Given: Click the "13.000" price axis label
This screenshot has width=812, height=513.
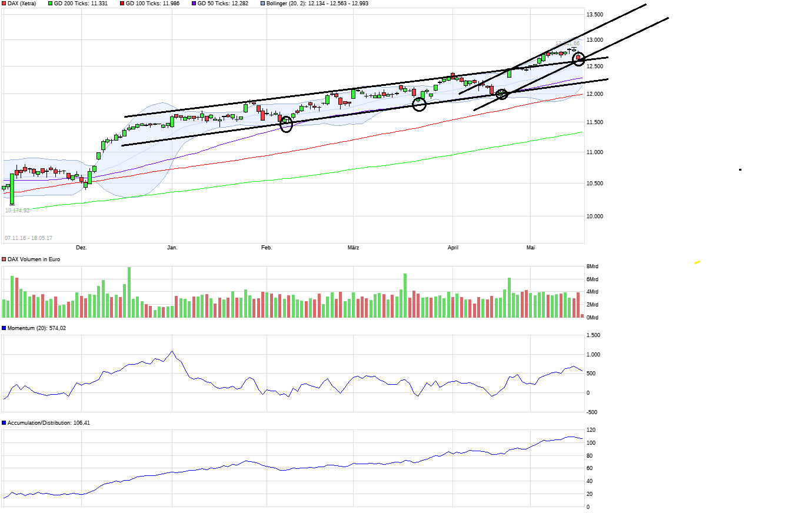Looking at the screenshot, I should point(594,40).
